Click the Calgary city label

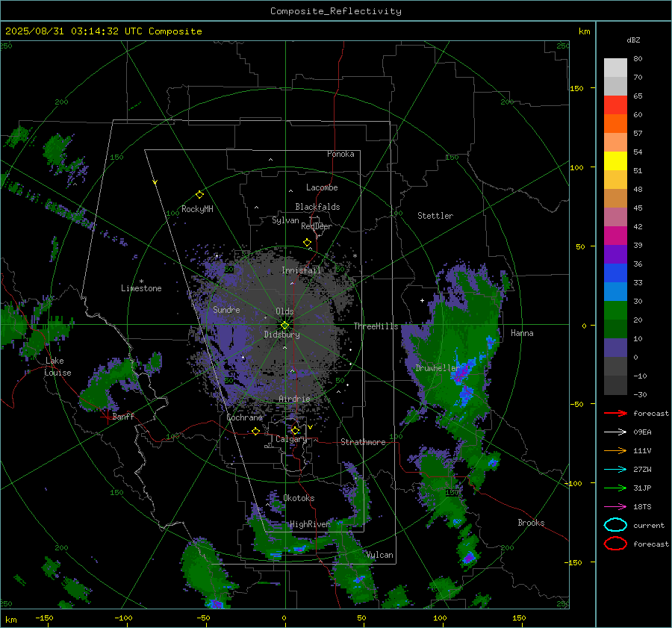click(x=291, y=439)
